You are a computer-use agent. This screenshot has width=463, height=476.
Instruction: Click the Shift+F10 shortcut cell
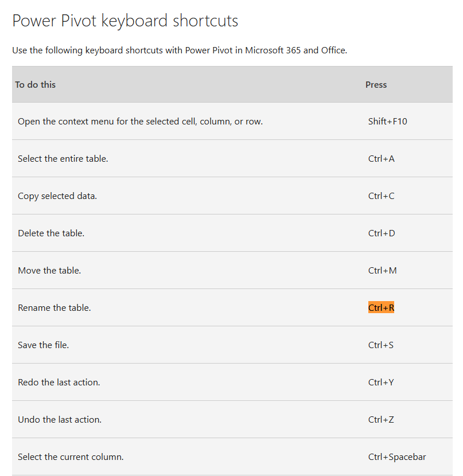point(387,122)
